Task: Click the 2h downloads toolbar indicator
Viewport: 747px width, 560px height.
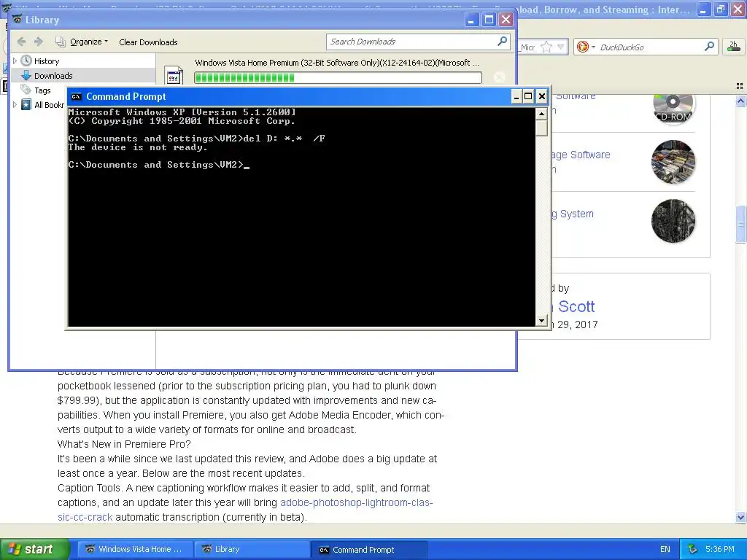Action: click(x=733, y=46)
